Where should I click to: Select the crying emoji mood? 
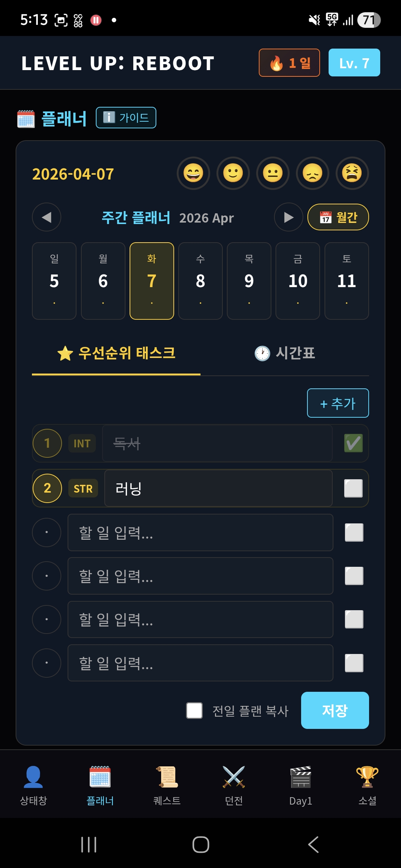tap(352, 173)
